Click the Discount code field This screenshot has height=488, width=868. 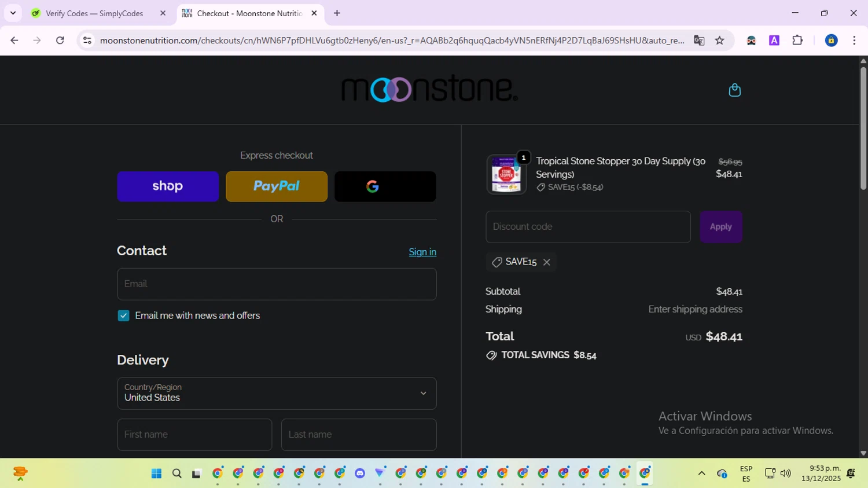pos(588,227)
